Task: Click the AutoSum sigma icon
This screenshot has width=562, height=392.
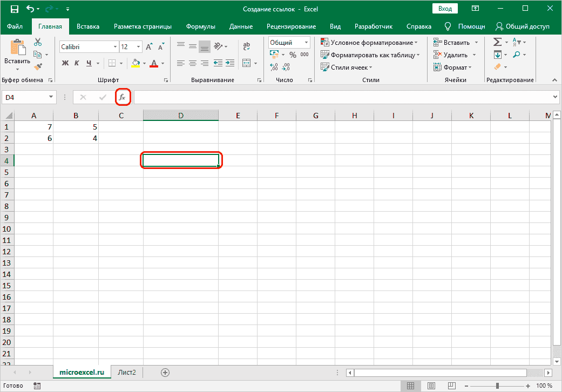Action: [x=497, y=42]
